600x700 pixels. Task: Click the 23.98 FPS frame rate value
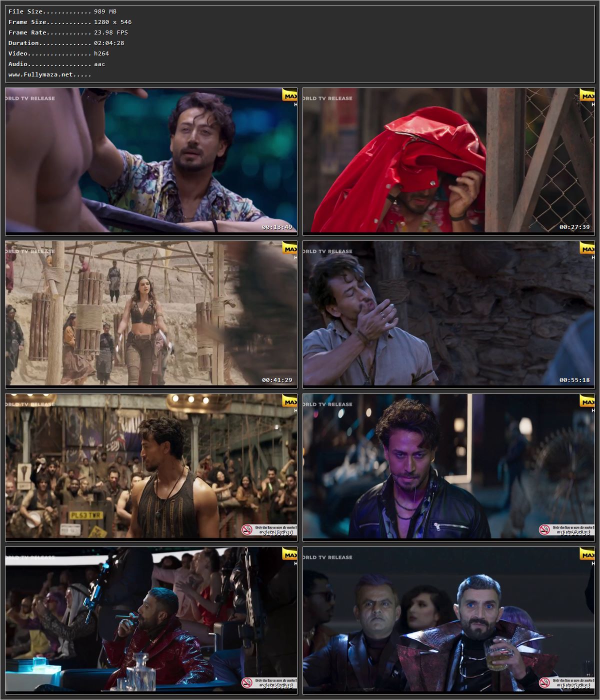[x=111, y=32]
